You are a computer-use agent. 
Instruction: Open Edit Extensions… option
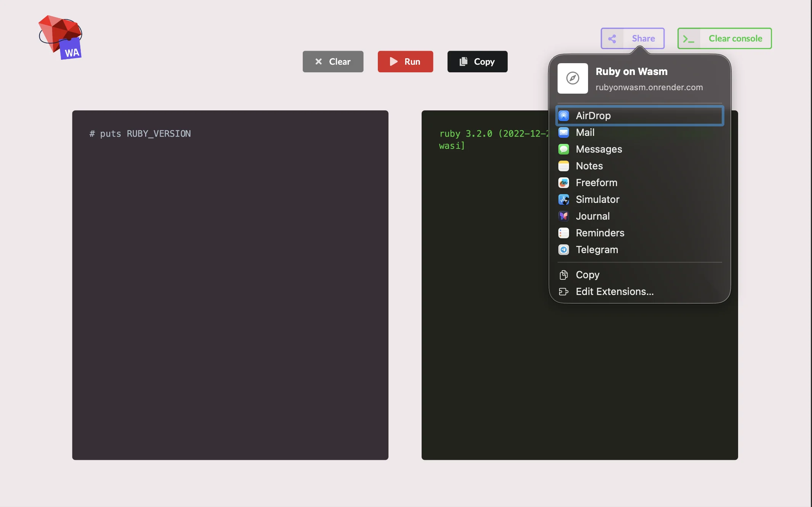pyautogui.click(x=614, y=292)
